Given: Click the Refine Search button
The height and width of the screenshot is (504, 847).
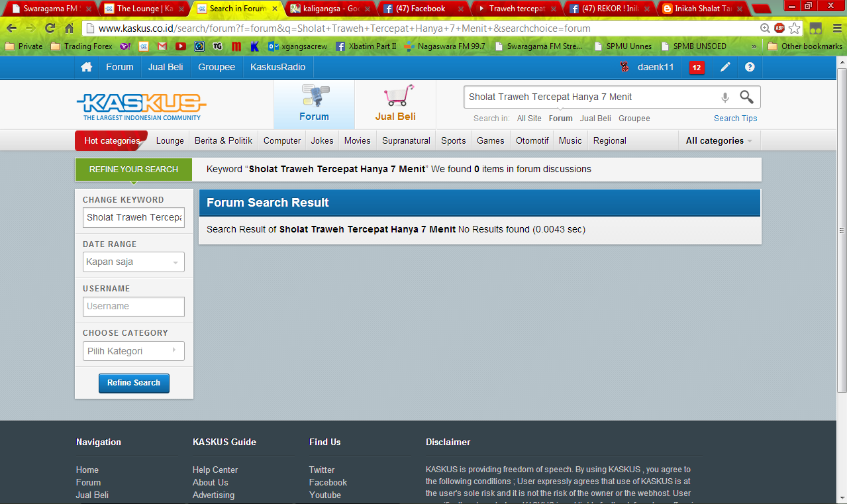Looking at the screenshot, I should click(134, 383).
